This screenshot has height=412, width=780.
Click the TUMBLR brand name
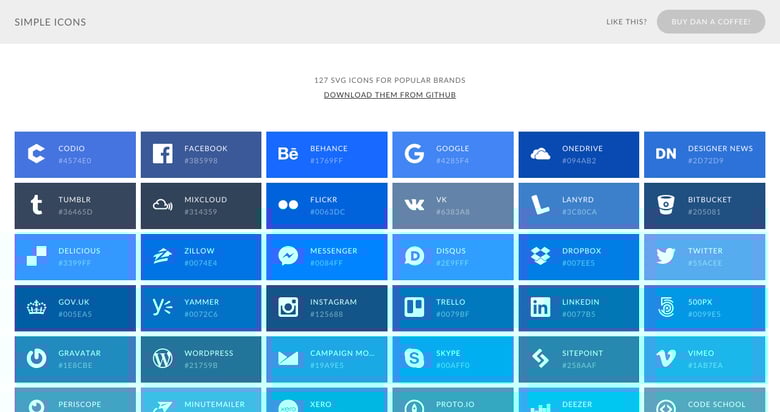(75, 200)
